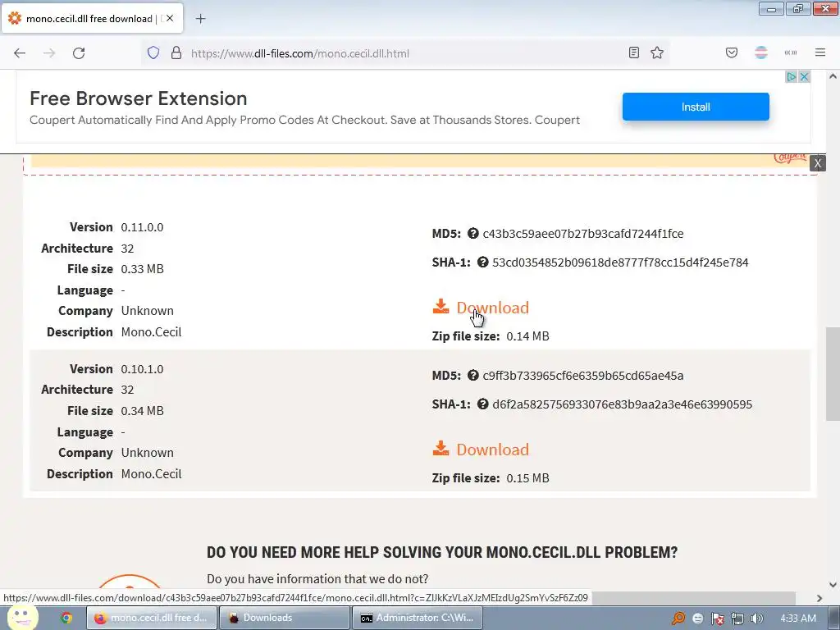
Task: Click the heading about needing more help
Action: pyautogui.click(x=442, y=552)
